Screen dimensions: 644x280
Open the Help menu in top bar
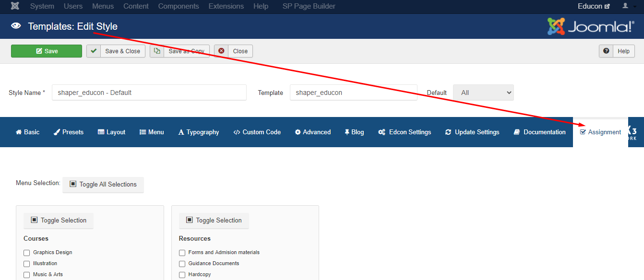tap(261, 6)
